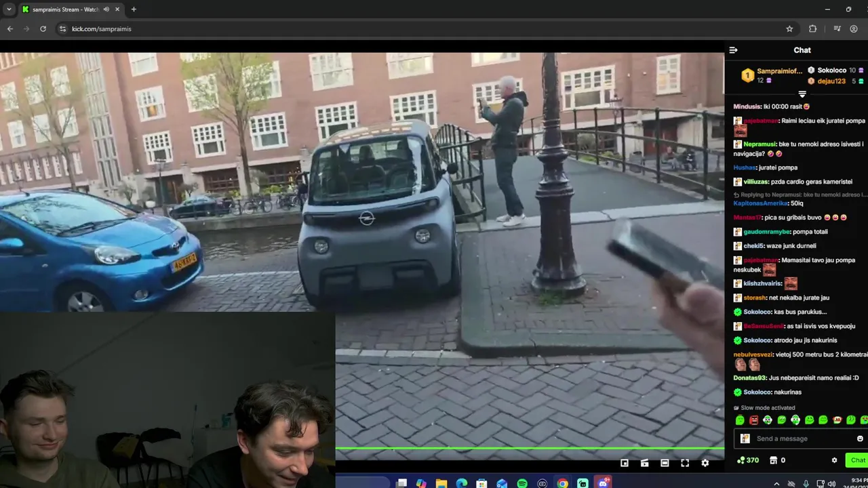The height and width of the screenshot is (488, 868).
Task: Expand the gift leaderboard chevron
Action: point(802,94)
